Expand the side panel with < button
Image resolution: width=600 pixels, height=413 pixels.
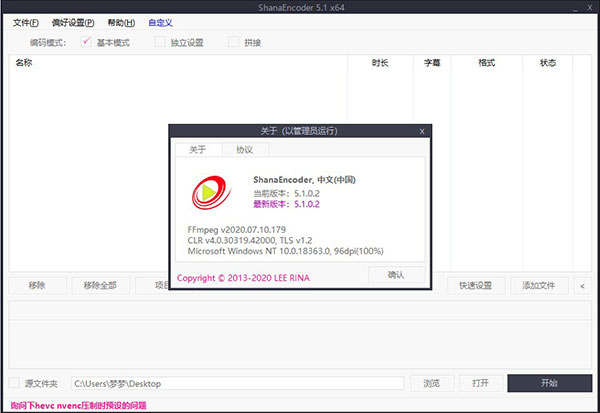coord(582,286)
